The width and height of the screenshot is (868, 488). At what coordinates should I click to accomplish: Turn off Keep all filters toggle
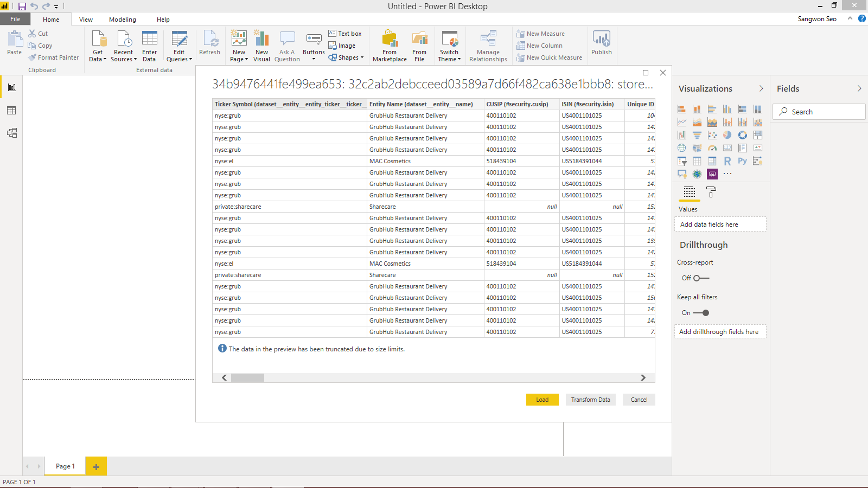(x=701, y=313)
